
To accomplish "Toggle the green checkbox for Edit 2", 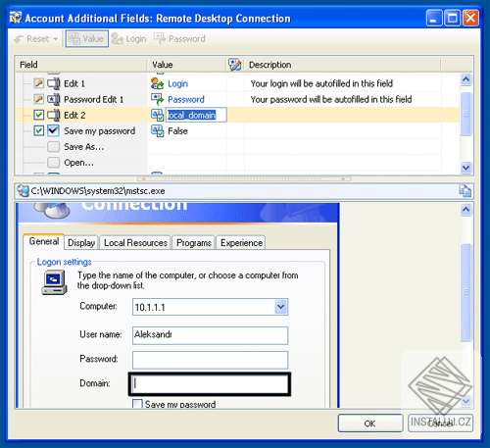I will click(38, 115).
